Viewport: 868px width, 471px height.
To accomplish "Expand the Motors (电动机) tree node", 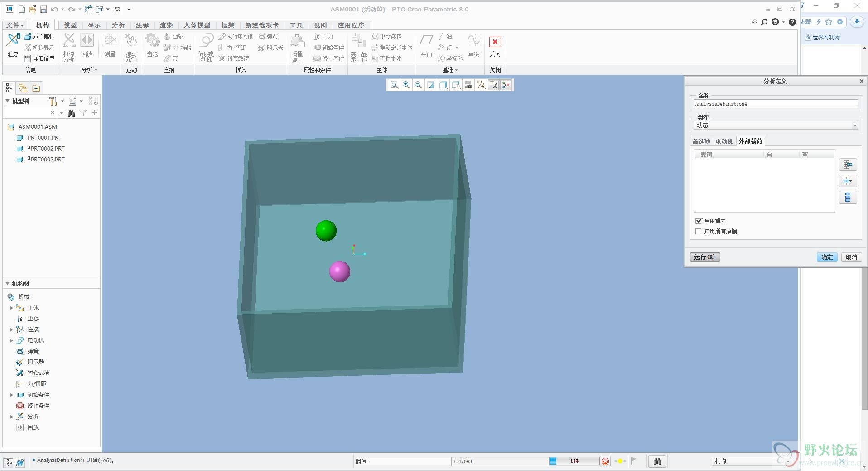I will coord(11,340).
